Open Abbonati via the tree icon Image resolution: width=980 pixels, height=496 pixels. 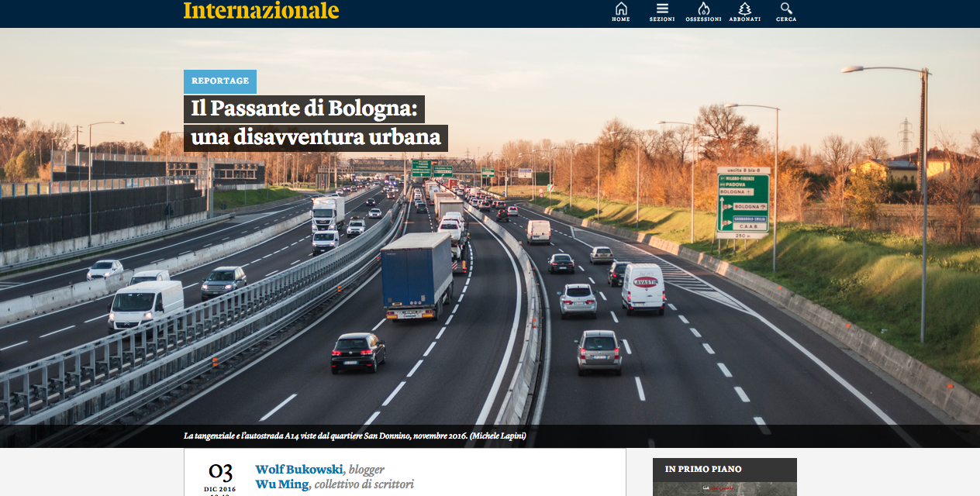[744, 12]
